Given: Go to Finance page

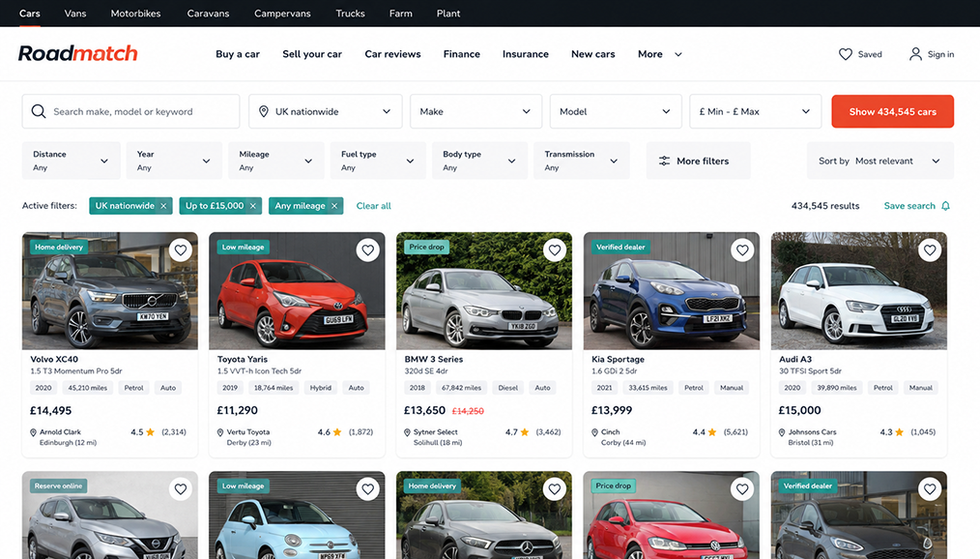Looking at the screenshot, I should point(462,54).
